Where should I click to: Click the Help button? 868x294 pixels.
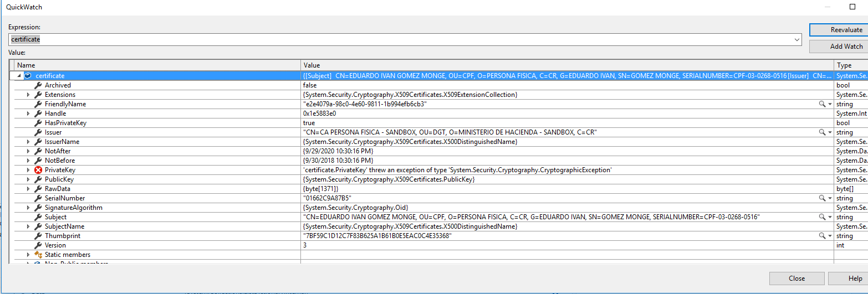point(849,278)
